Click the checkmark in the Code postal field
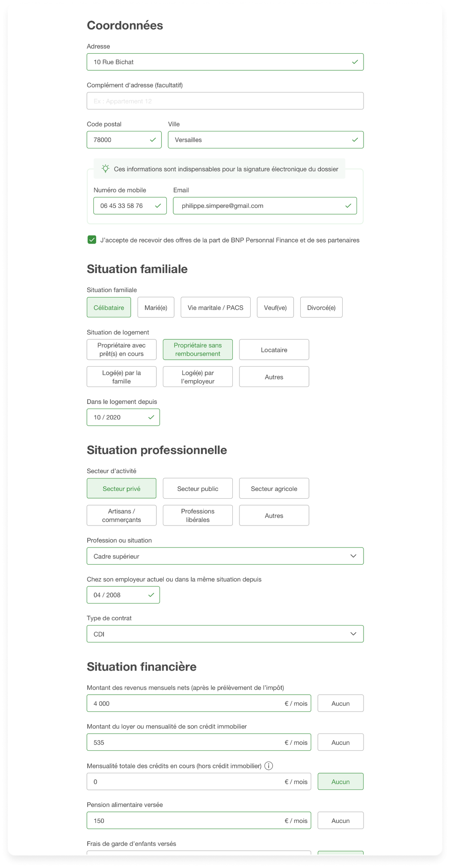 point(153,140)
